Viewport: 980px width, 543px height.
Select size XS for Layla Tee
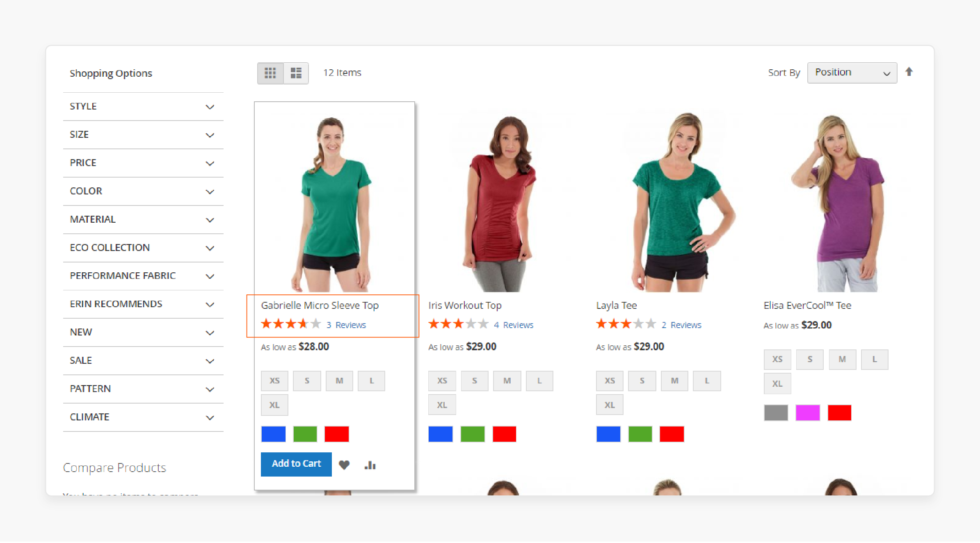point(608,381)
